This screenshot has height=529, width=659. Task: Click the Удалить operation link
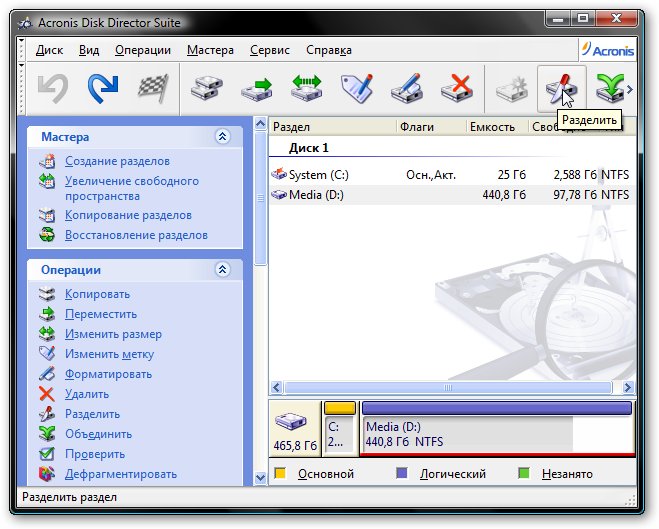[x=87, y=394]
